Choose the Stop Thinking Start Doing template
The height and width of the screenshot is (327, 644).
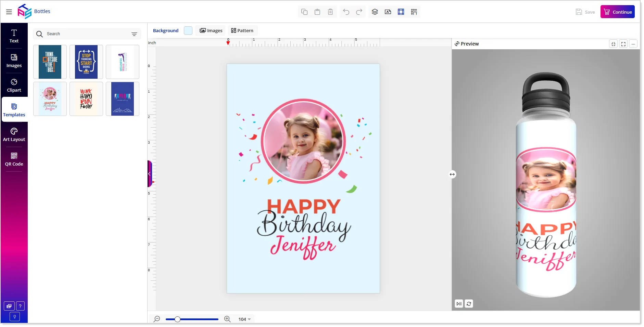coord(86,62)
